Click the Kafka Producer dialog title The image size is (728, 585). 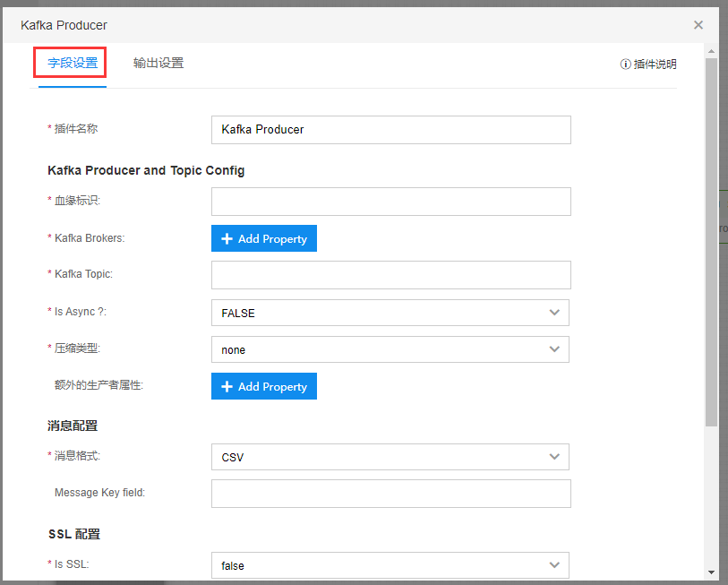[x=64, y=25]
